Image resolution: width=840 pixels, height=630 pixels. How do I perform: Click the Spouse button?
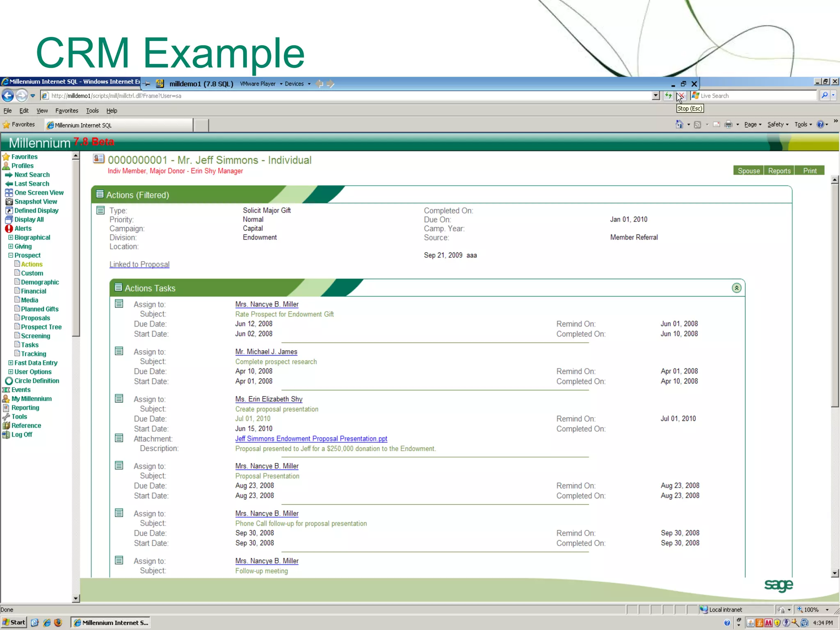(x=749, y=171)
